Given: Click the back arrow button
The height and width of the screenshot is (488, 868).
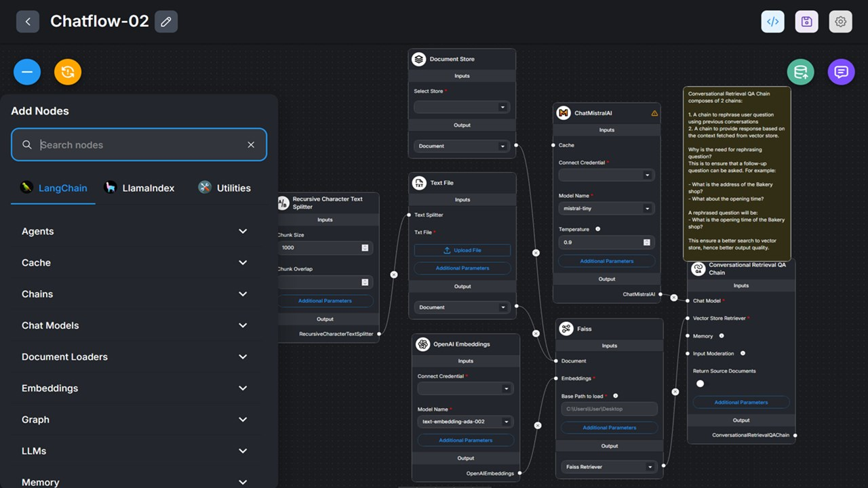Looking at the screenshot, I should (28, 22).
